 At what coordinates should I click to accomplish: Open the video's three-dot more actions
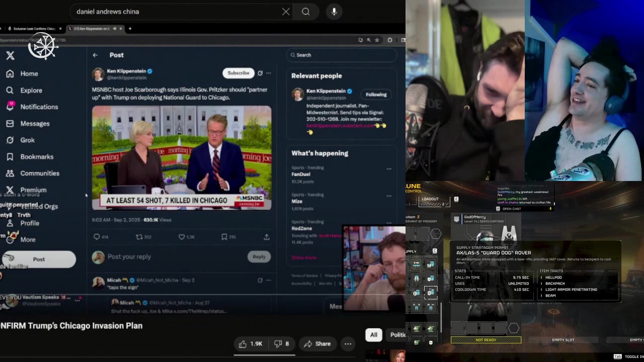[x=348, y=344]
